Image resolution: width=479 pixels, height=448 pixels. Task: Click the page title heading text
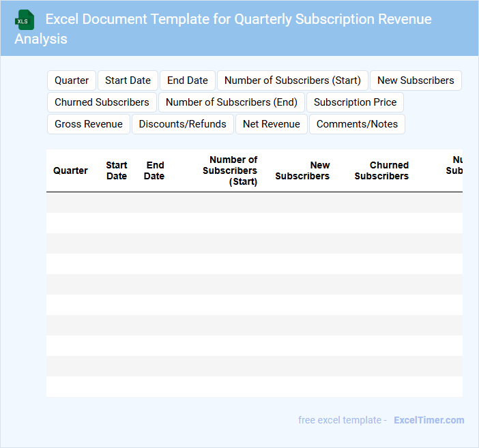point(238,20)
